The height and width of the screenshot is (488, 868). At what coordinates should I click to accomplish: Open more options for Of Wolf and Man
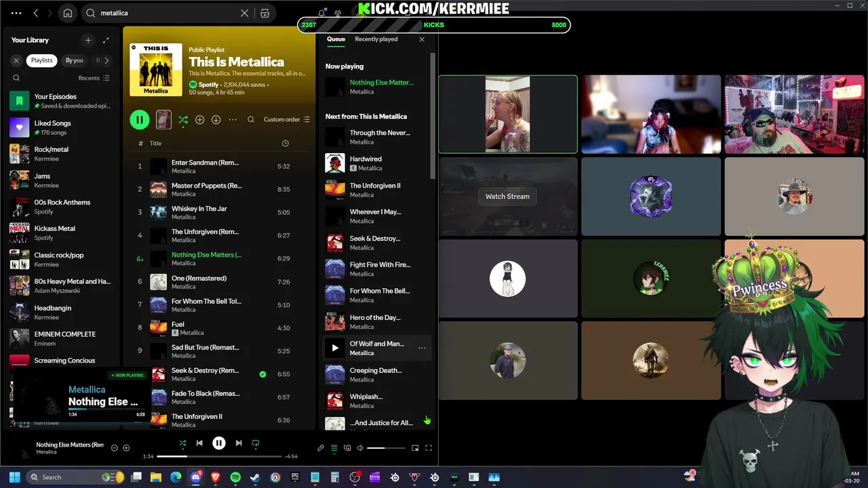tap(422, 348)
